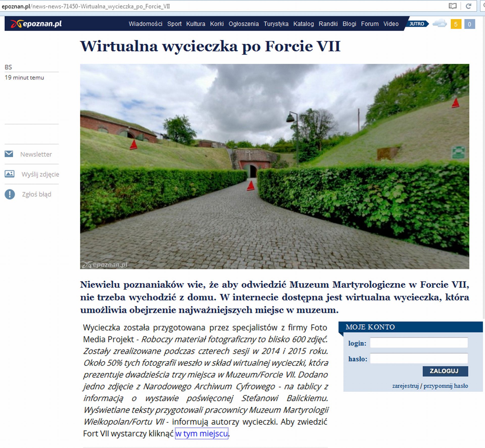The width and height of the screenshot is (485, 448).
Task: Click red arrow marker on upper right hill
Action: [x=455, y=103]
